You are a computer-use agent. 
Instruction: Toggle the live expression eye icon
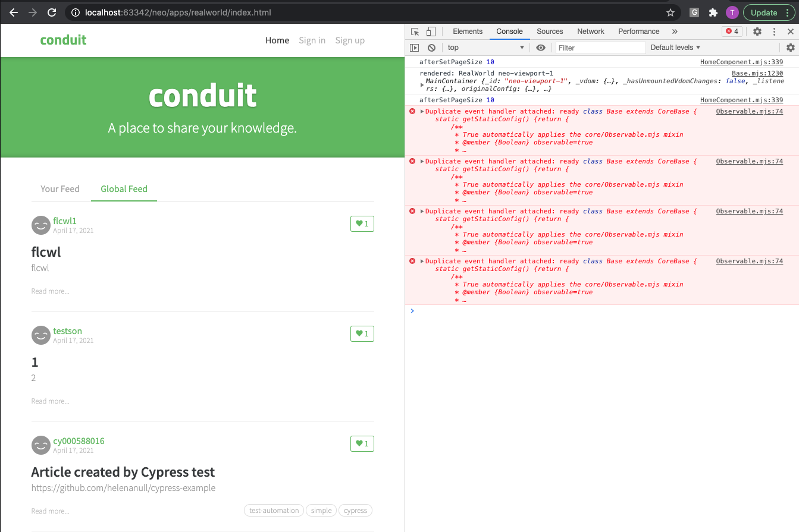[540, 48]
